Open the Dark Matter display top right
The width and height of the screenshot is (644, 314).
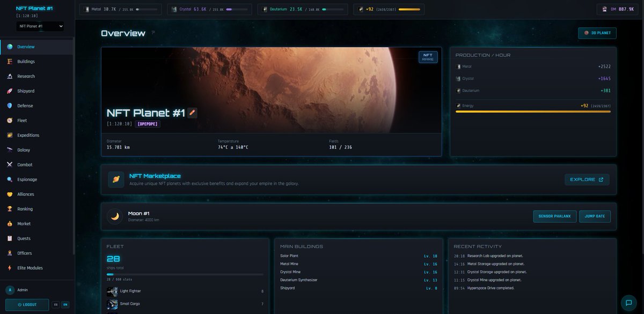618,9
